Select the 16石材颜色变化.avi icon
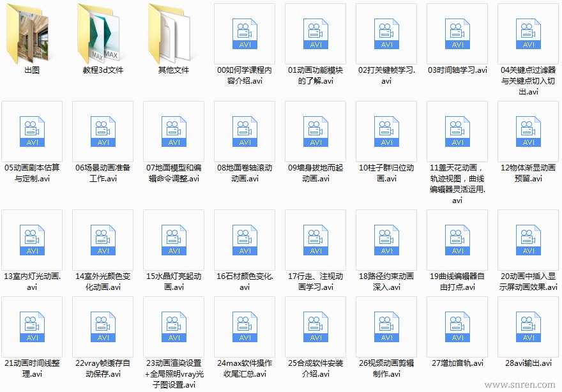562x392 pixels. pyautogui.click(x=245, y=239)
